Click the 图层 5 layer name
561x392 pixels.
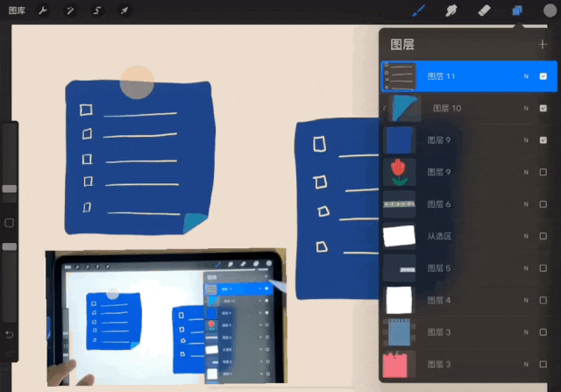click(x=439, y=268)
